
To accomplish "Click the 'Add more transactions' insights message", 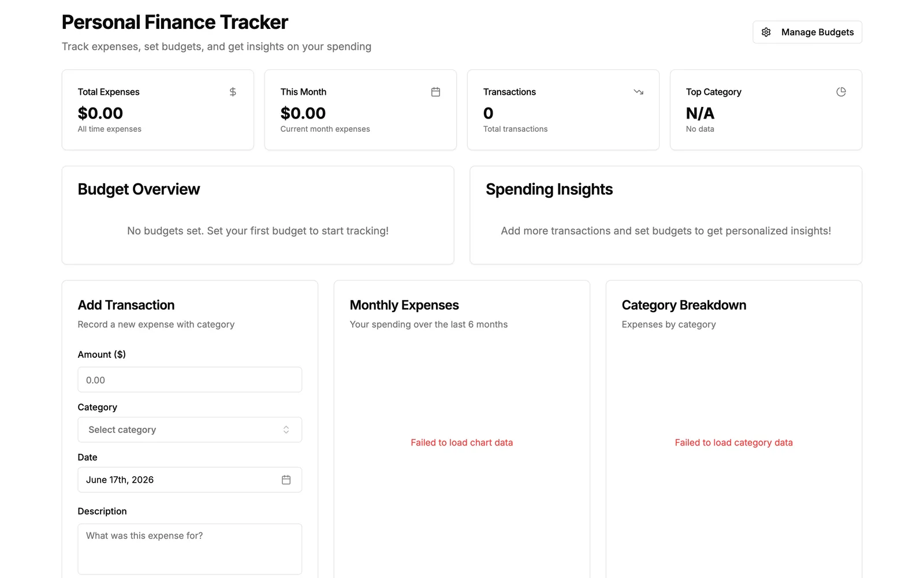I will click(666, 231).
